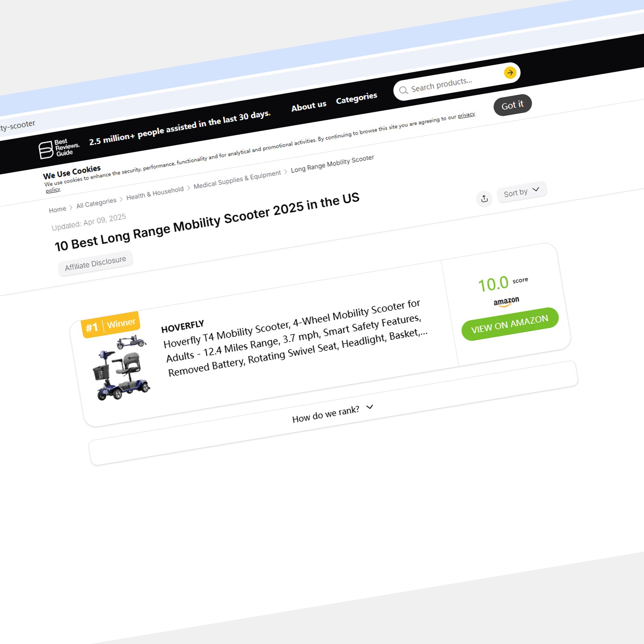Dismiss cookies with Got it button
The image size is (644, 644).
pyautogui.click(x=513, y=105)
